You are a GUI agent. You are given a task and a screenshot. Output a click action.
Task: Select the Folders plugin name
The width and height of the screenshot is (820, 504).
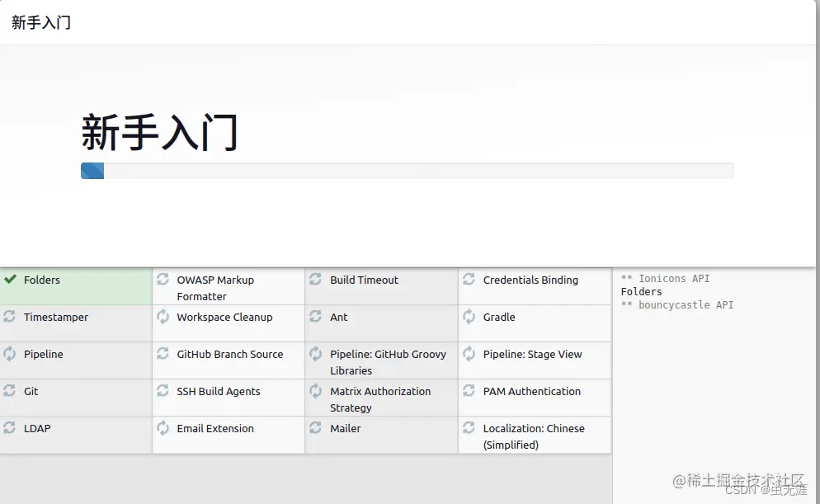[x=42, y=280]
